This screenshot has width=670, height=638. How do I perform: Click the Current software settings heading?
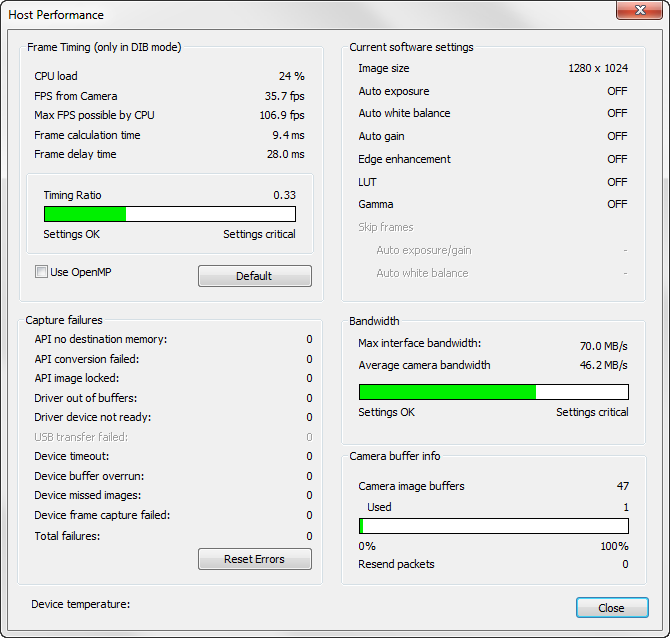pos(411,47)
